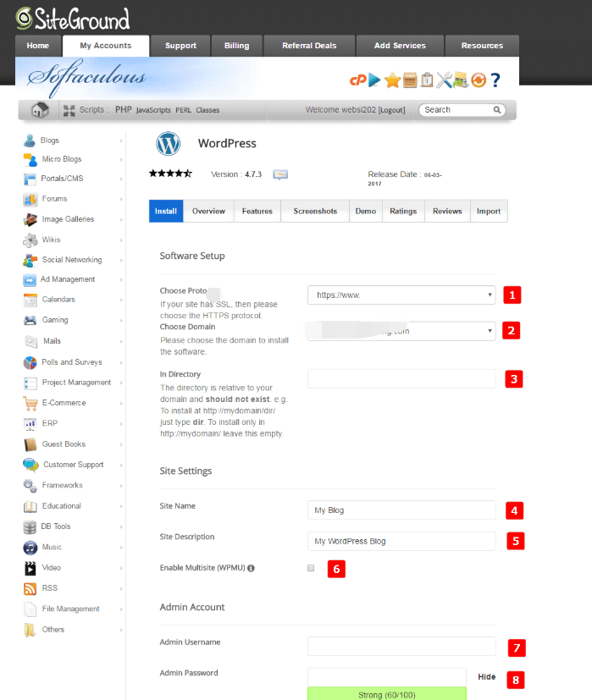Open the cPanel icon in Softaculous toolbar
Screen dimensions: 592x700
358,80
